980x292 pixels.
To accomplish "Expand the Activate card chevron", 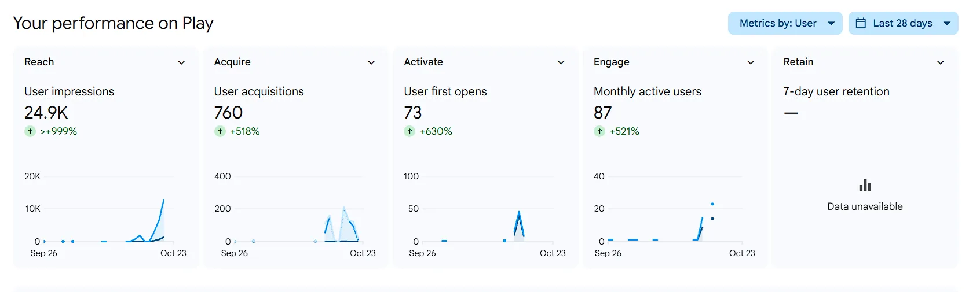I will tap(561, 62).
